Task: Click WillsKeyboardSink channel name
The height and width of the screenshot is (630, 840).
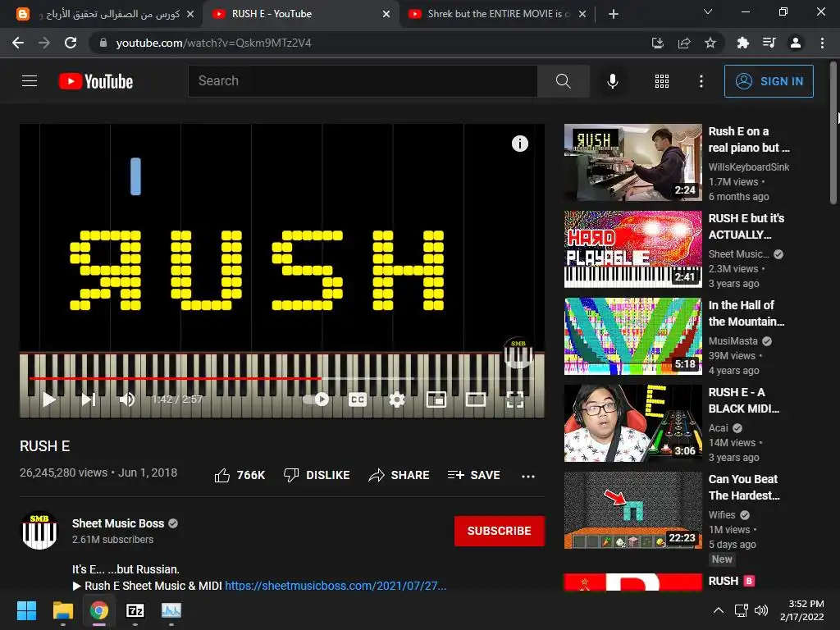Action: [x=748, y=167]
